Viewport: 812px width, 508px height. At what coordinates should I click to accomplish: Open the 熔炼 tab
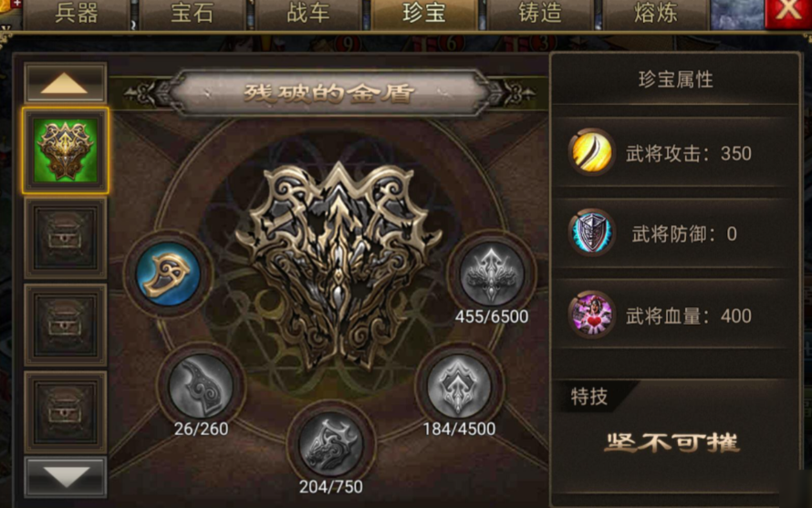[x=656, y=14]
